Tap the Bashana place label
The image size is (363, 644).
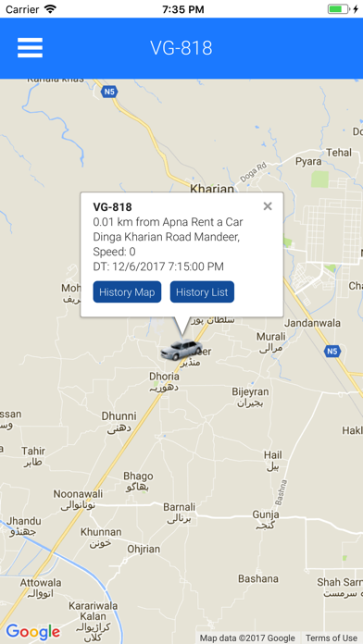(258, 578)
